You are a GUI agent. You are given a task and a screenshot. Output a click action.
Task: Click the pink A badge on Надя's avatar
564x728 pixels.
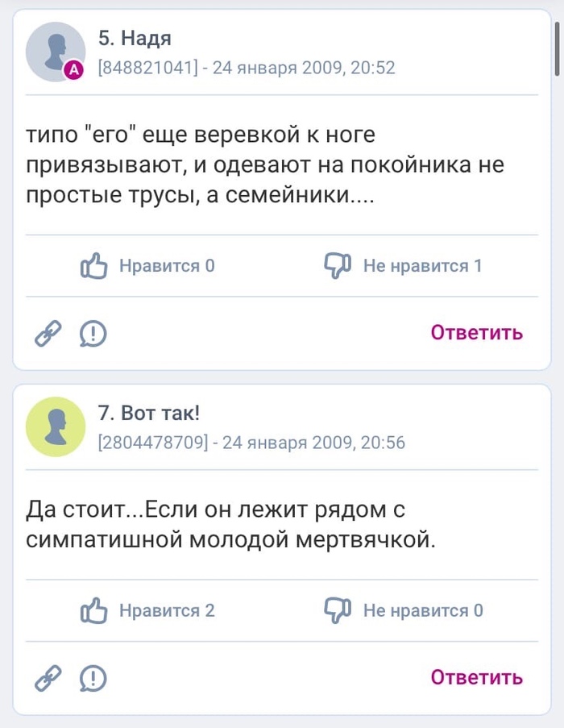click(74, 71)
